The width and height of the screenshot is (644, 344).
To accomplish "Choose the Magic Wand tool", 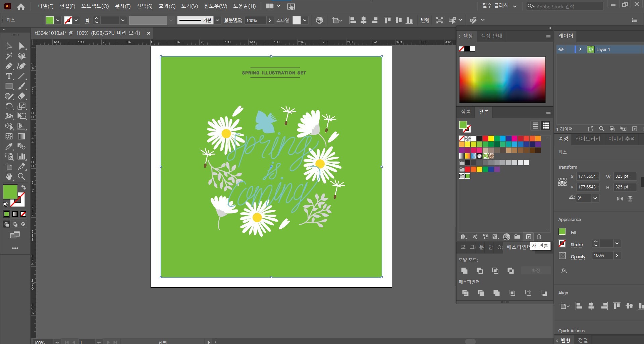I will [9, 56].
